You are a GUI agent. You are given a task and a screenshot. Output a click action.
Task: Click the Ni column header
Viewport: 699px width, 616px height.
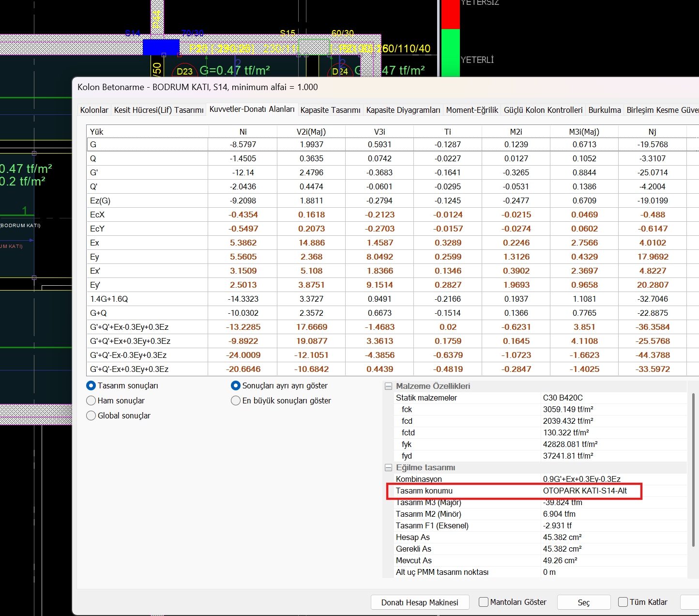tap(243, 132)
